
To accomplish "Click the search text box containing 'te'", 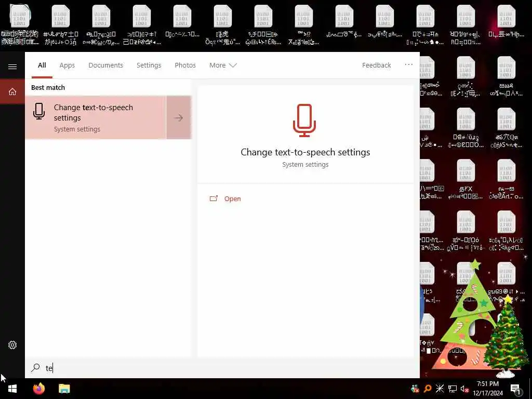I will click(222, 368).
